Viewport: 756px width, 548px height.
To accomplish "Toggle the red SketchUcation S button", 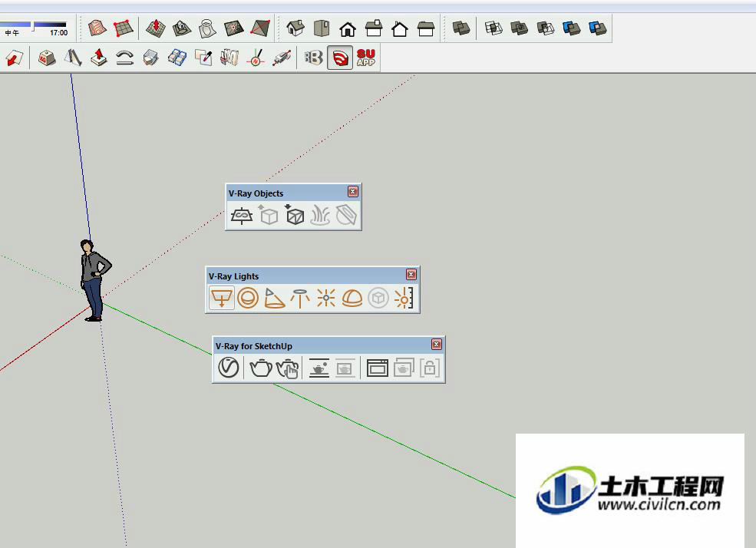I will [340, 58].
